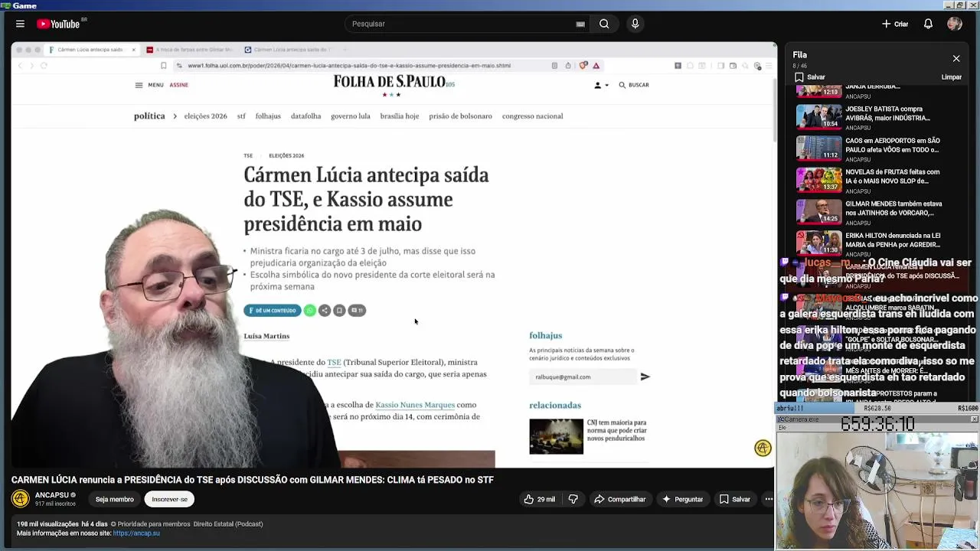Subscribe with the Inscrever-se button
The height and width of the screenshot is (551, 980).
[x=169, y=499]
